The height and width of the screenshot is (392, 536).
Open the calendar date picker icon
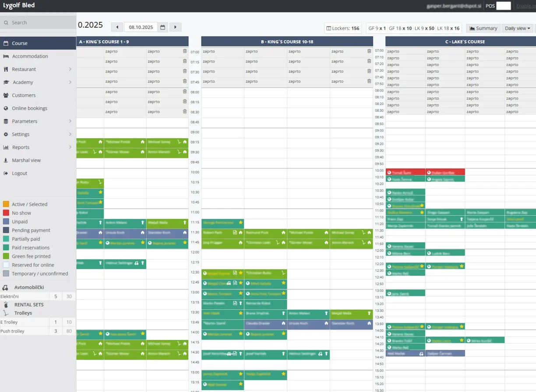tap(162, 27)
